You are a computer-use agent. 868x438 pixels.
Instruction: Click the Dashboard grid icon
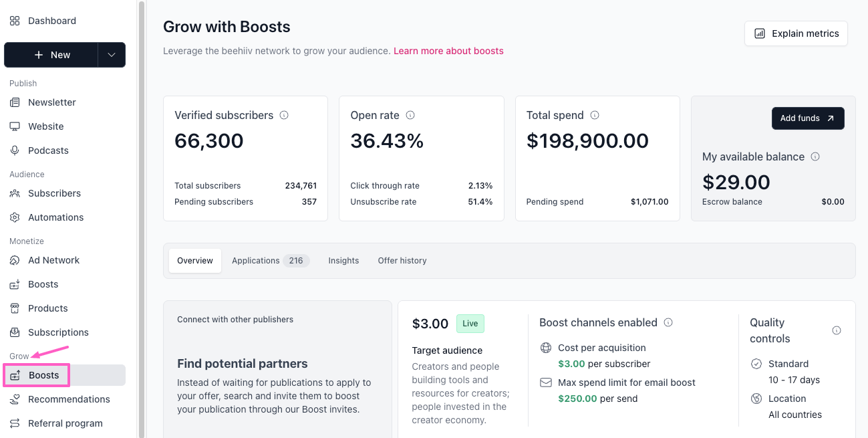click(x=15, y=21)
